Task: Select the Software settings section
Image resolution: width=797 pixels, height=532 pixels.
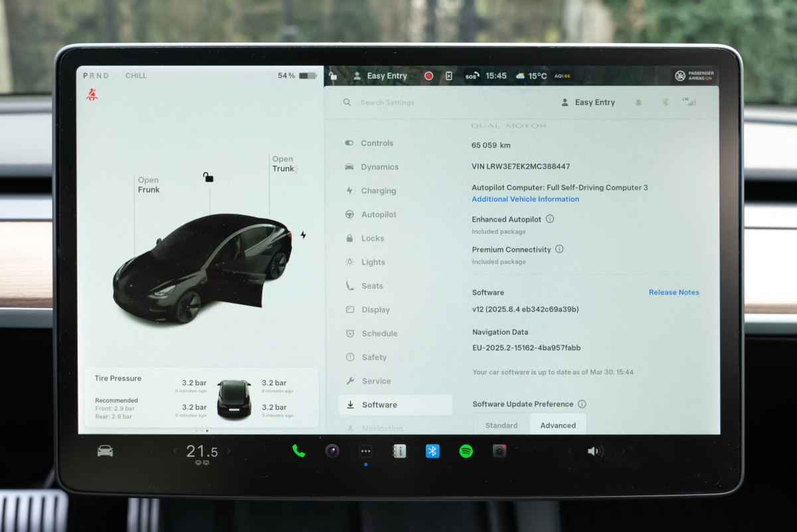Action: [x=396, y=405]
